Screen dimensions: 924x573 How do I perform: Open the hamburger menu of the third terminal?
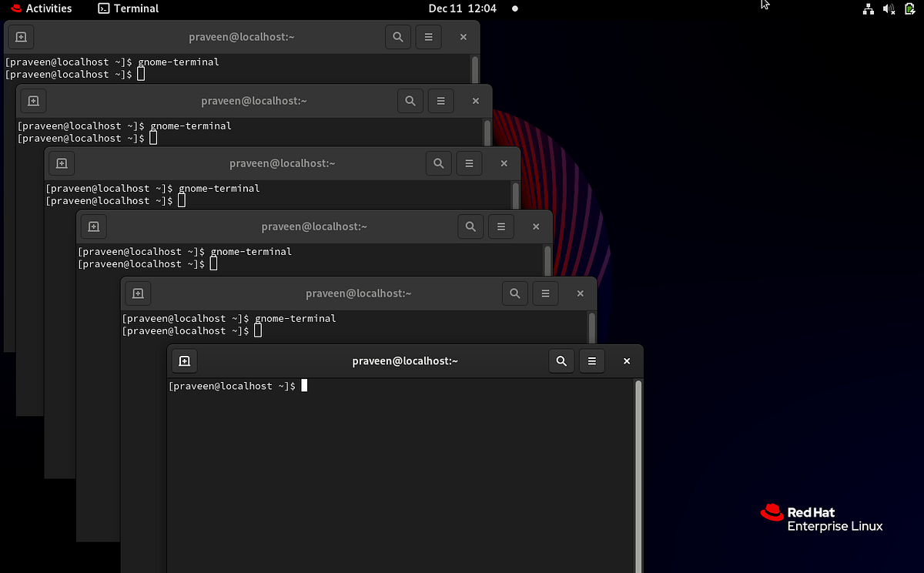pos(469,163)
